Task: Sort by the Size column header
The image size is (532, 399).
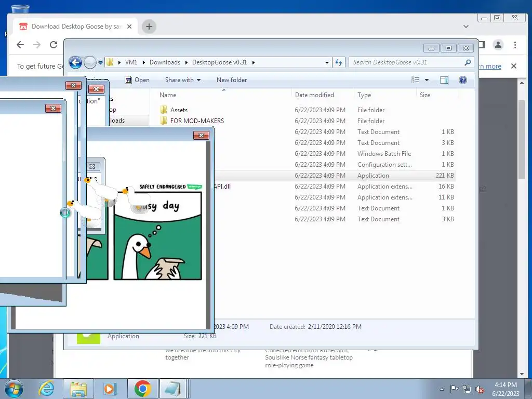Action: pyautogui.click(x=425, y=95)
